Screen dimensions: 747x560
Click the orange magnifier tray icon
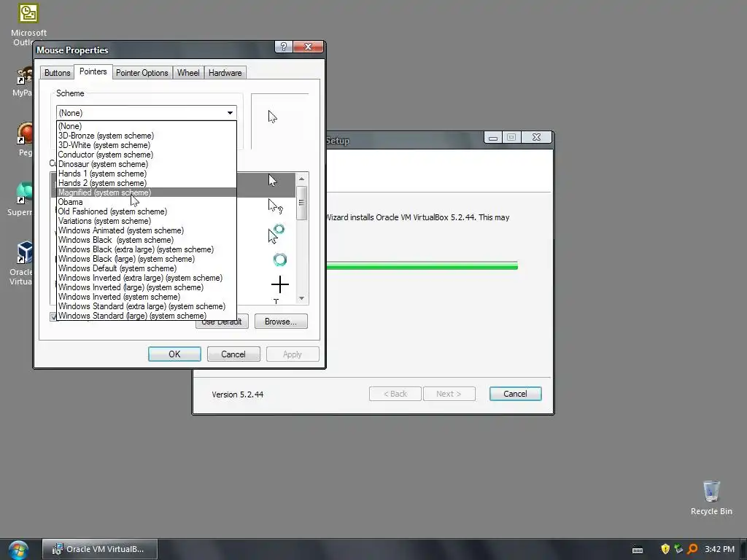tap(692, 549)
